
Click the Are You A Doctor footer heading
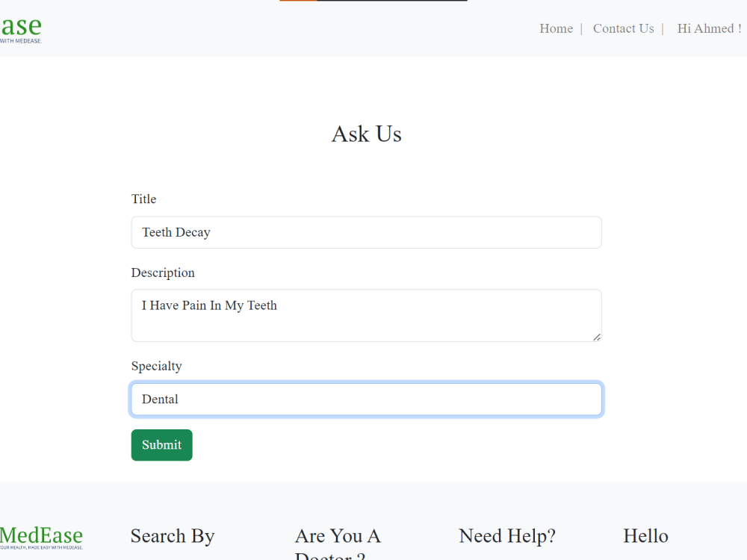[x=338, y=544]
